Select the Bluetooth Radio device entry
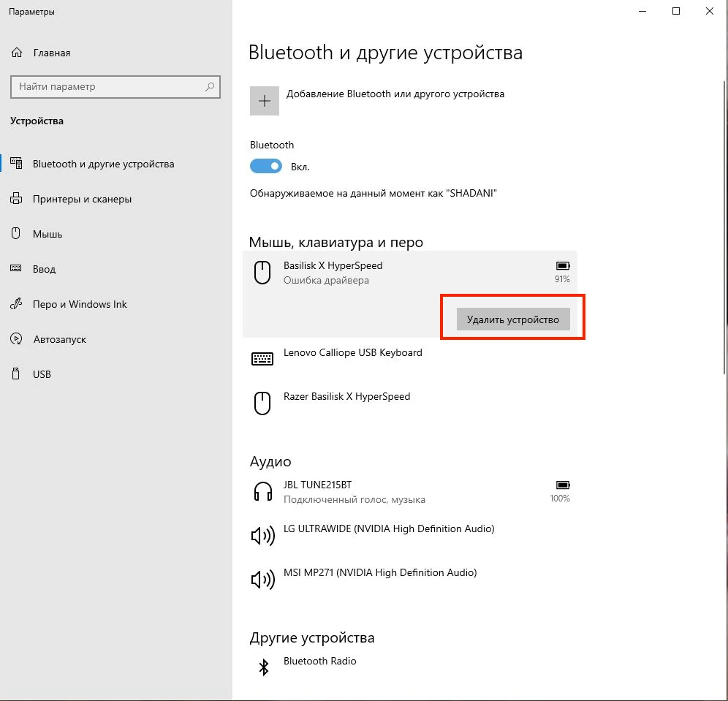This screenshot has width=728, height=701. coord(320,661)
